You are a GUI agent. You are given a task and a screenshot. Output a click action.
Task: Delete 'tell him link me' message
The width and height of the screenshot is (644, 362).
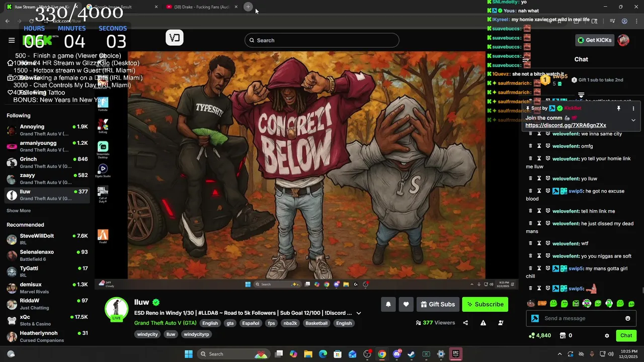coord(530,211)
